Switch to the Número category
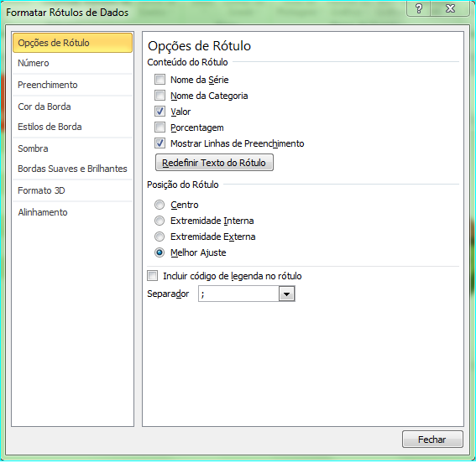This screenshot has width=476, height=463. tap(72, 63)
